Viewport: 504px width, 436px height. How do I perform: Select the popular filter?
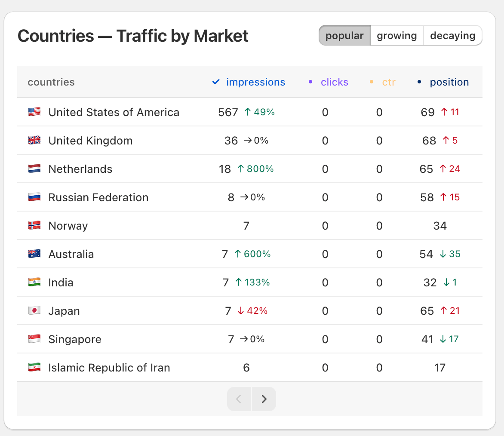click(344, 35)
